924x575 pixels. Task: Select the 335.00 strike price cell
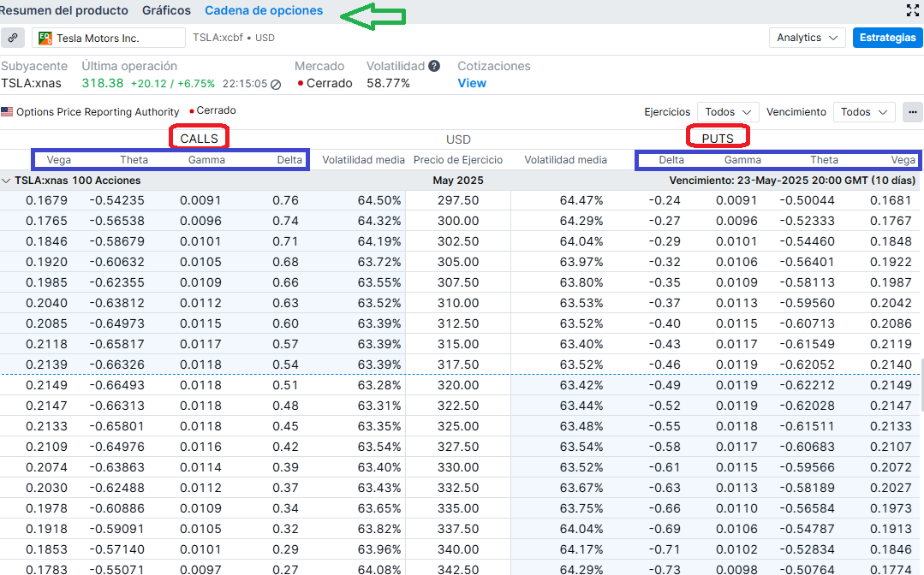(458, 509)
